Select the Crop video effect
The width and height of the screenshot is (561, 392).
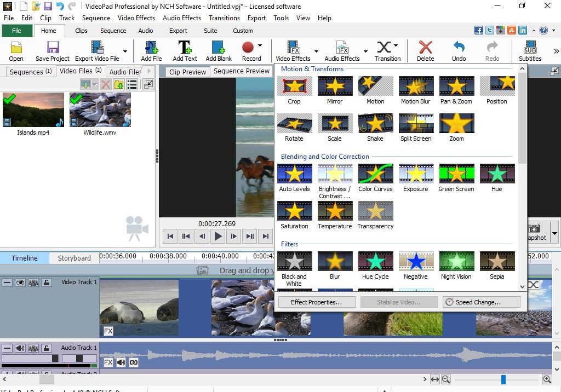tap(294, 87)
